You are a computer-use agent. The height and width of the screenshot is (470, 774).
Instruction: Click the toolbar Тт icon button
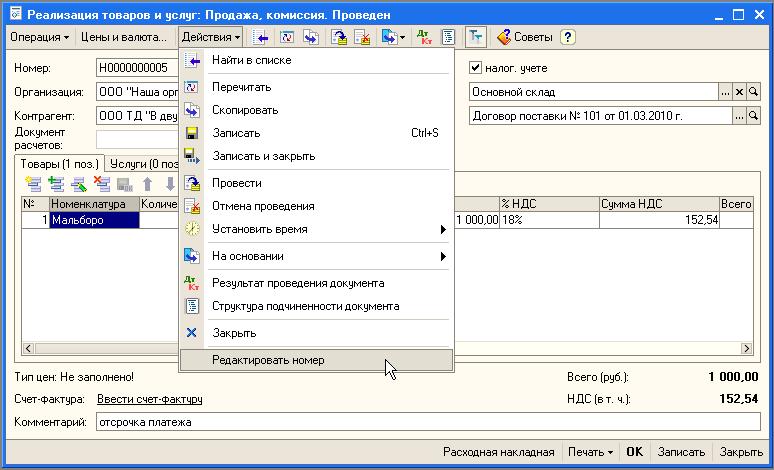tap(476, 38)
